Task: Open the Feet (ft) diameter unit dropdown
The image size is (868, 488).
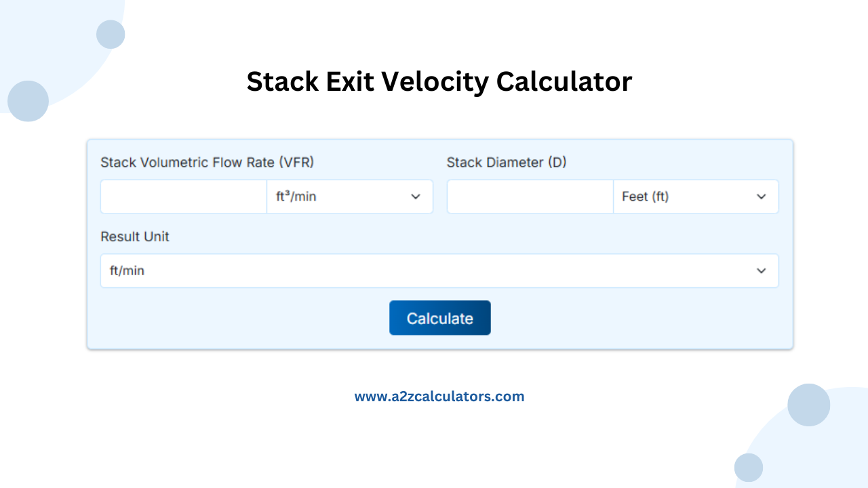Action: click(x=696, y=197)
